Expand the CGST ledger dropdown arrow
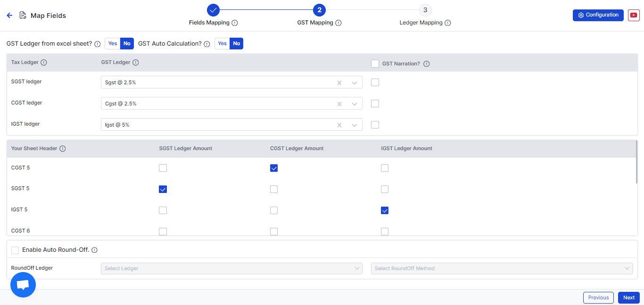Screen dimensions: 644x305 click(355, 104)
